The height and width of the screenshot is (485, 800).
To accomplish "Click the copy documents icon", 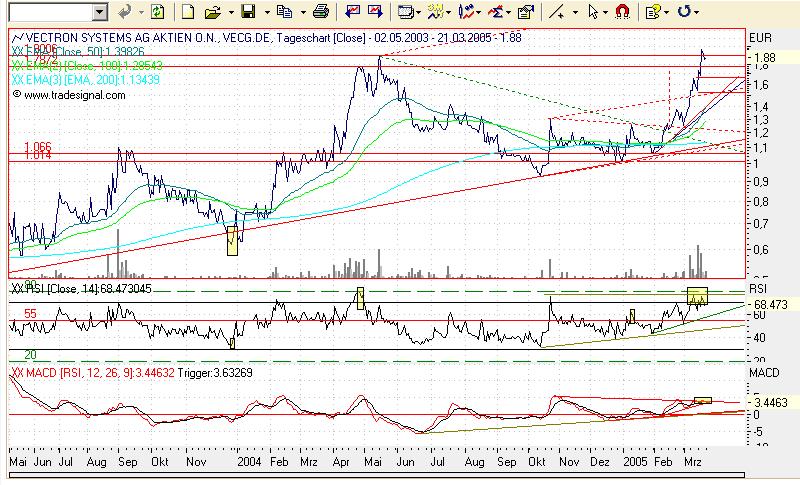I will point(284,11).
